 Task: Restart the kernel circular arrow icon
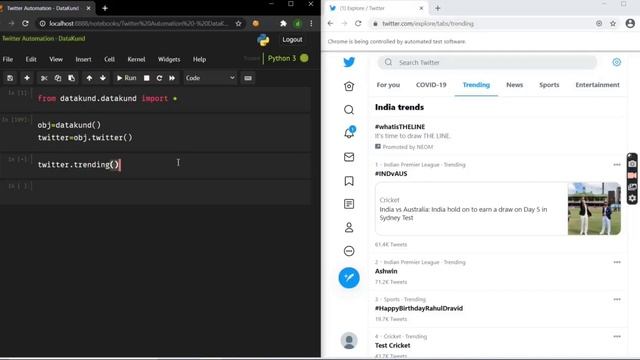tap(159, 78)
